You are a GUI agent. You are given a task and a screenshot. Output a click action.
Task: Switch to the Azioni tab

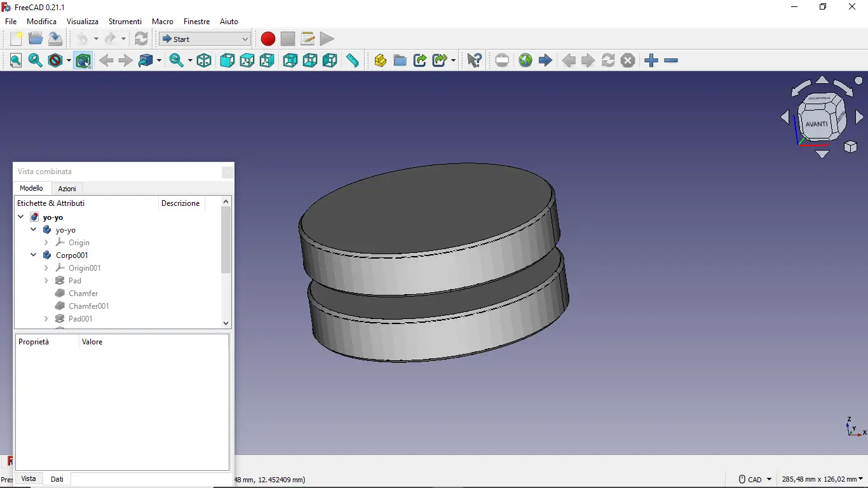point(67,189)
